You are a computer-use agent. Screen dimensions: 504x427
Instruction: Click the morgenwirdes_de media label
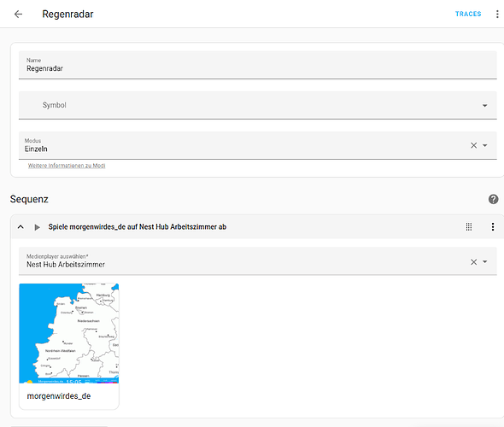click(59, 396)
